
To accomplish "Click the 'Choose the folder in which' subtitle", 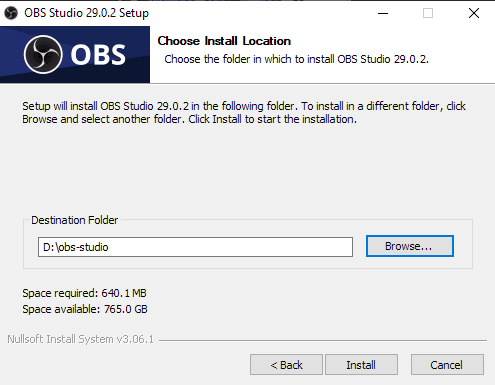I will click(296, 59).
